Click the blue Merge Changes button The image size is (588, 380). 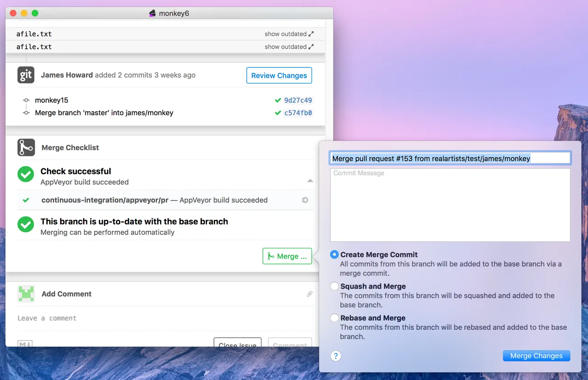click(x=536, y=356)
